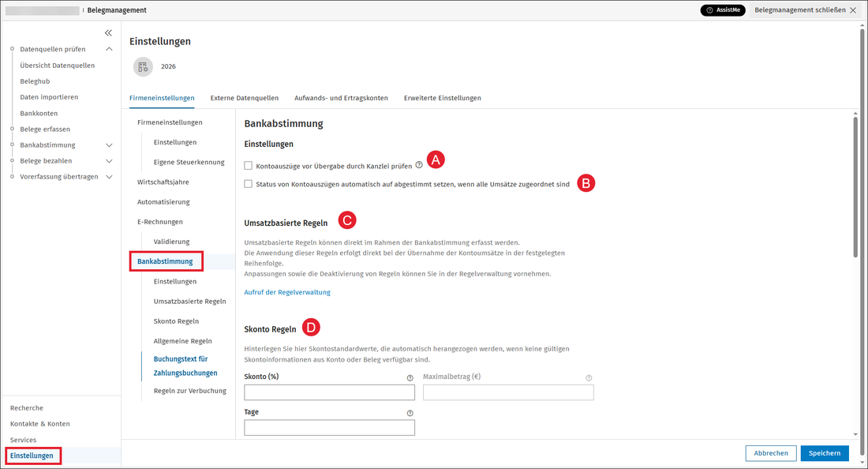Open Services in the lower sidebar

(x=23, y=441)
